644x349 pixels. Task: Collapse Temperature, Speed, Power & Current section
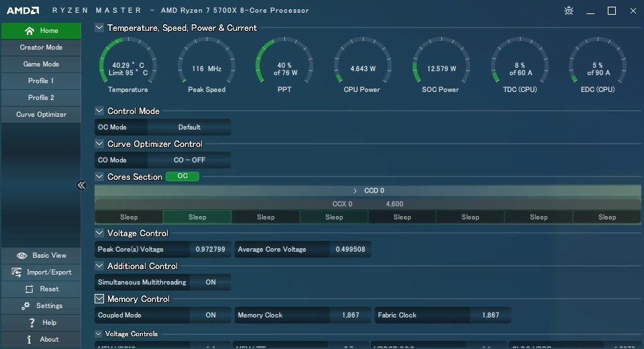[x=99, y=28]
